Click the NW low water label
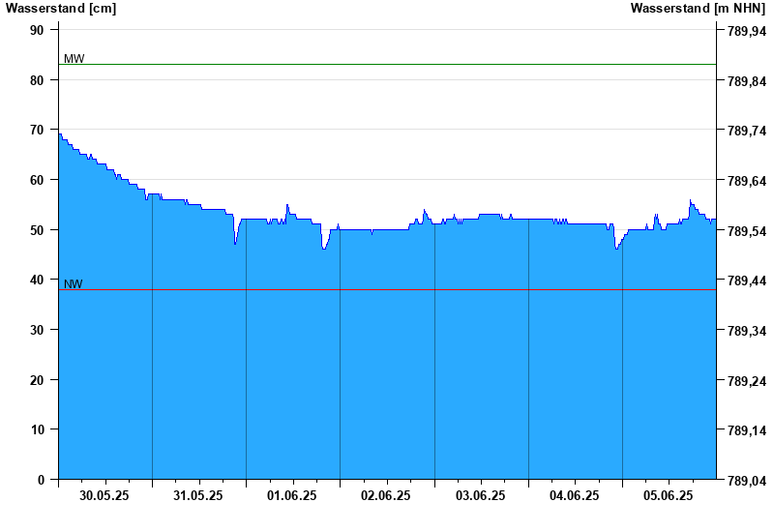Screen dimensions: 774x532 click(x=73, y=284)
